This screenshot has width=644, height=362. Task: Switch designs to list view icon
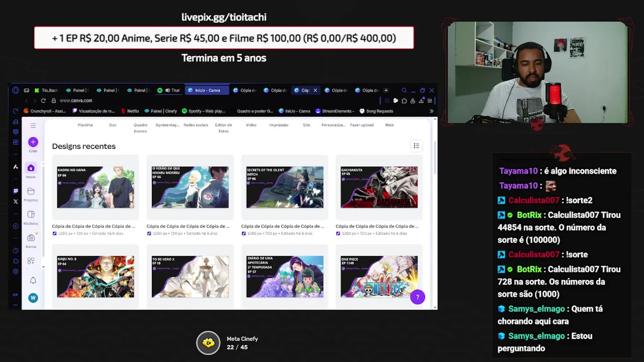pyautogui.click(x=416, y=146)
